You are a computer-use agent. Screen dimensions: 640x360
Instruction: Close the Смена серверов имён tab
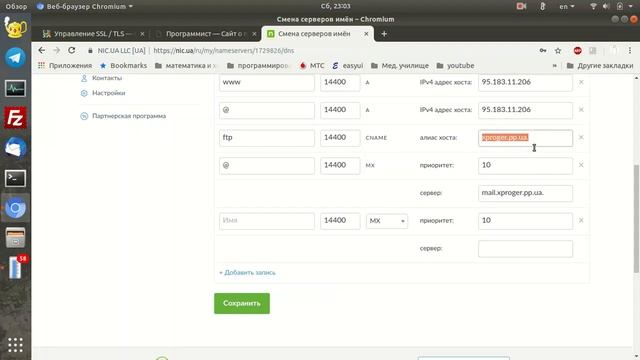pyautogui.click(x=366, y=34)
